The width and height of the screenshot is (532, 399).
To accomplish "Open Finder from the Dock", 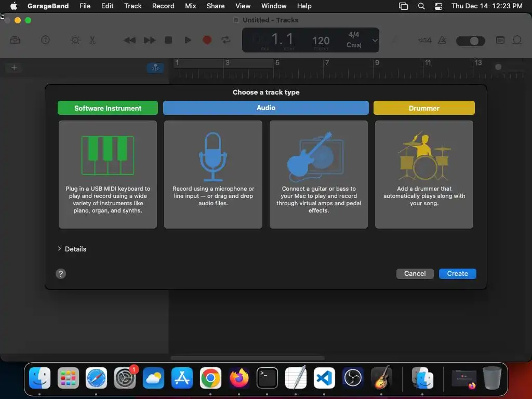I will (39, 378).
